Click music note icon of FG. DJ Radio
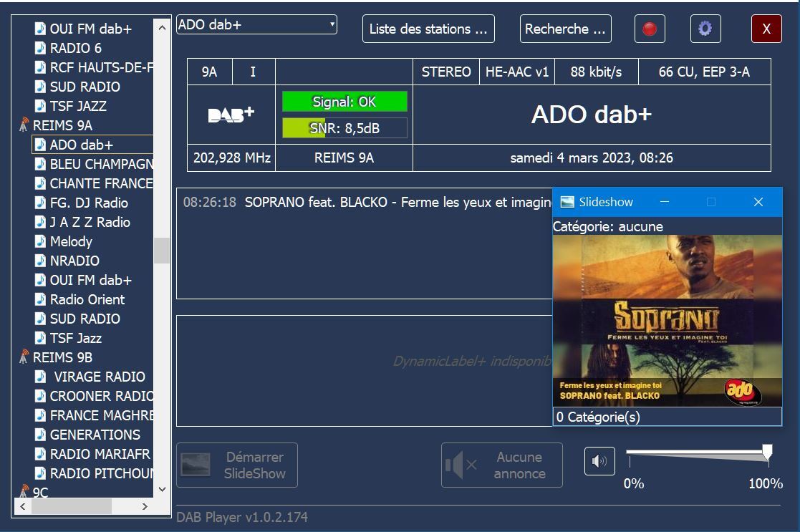 [x=40, y=203]
